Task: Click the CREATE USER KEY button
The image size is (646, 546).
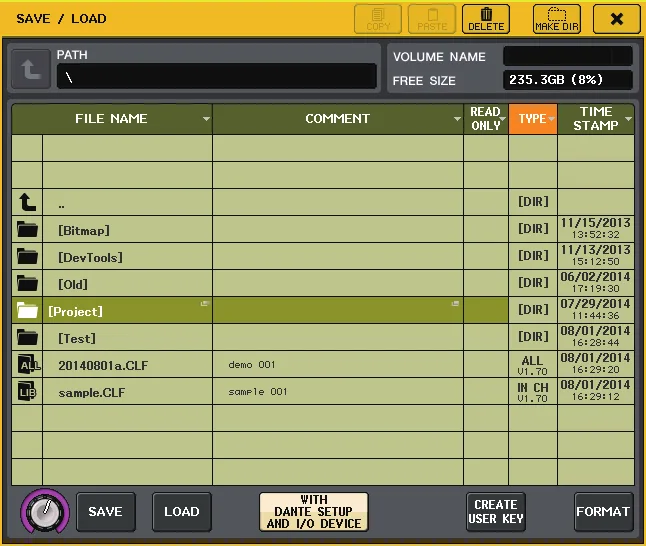Action: pos(496,511)
